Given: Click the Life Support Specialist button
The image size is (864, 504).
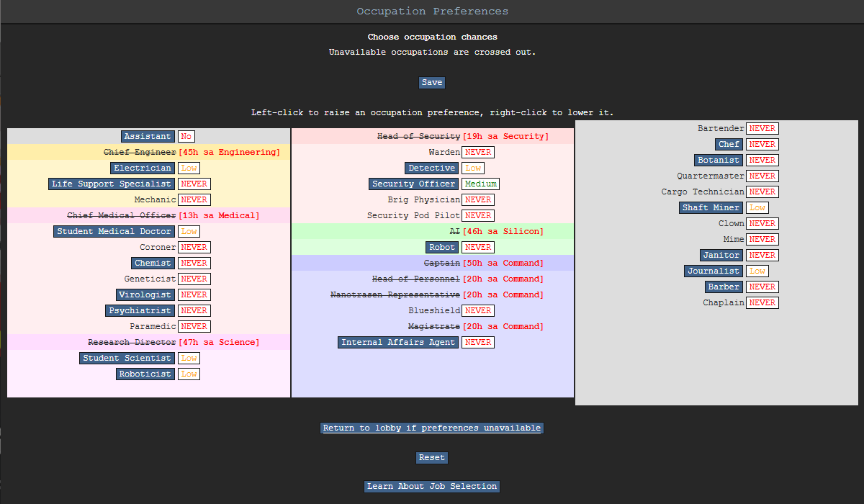Looking at the screenshot, I should [112, 184].
